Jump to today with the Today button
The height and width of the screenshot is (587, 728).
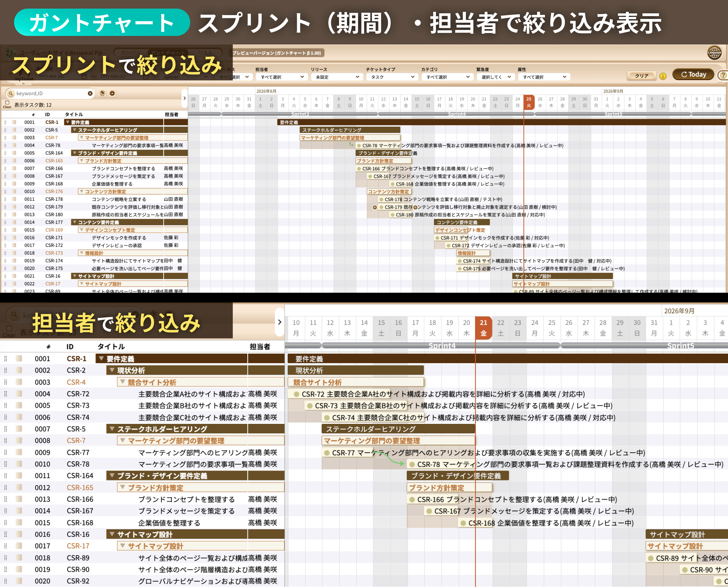(x=693, y=74)
